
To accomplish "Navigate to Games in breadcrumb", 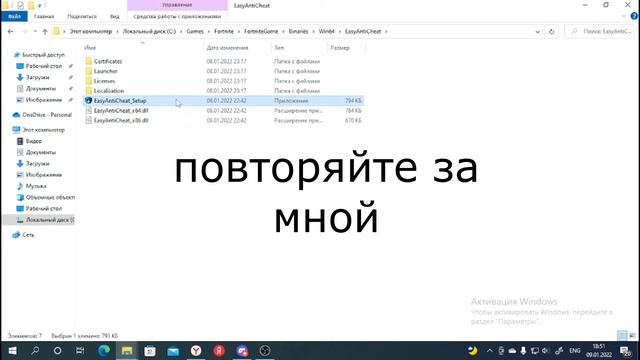I will (195, 31).
